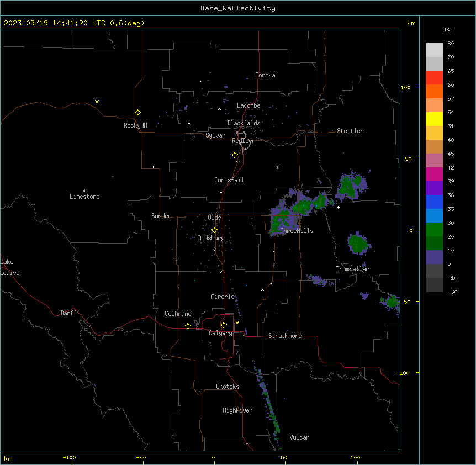Click the Didsbury town label
The width and height of the screenshot is (476, 465).
coord(211,238)
